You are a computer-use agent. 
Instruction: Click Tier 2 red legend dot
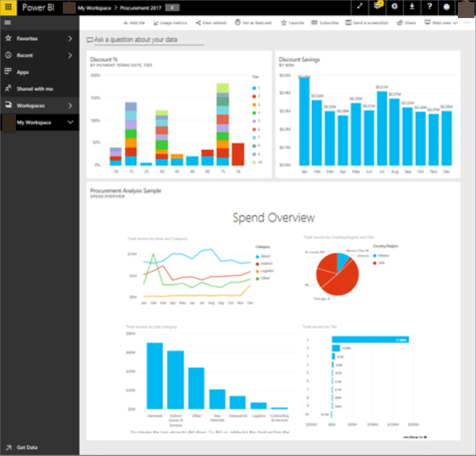point(254,96)
